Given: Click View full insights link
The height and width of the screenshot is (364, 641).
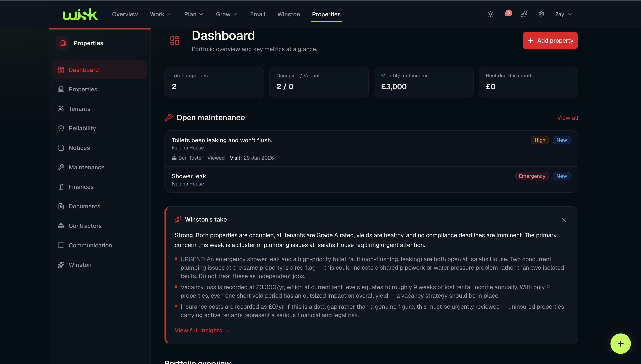Looking at the screenshot, I should (x=202, y=331).
